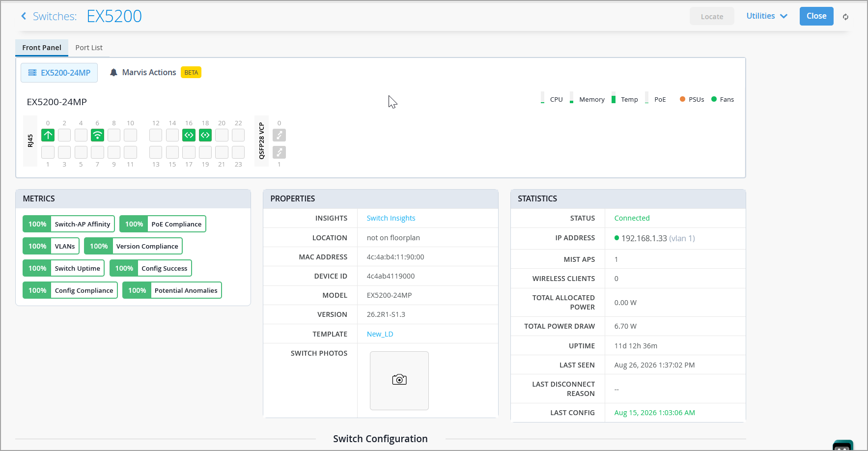Select empty RJ45 port 20

pyautogui.click(x=222, y=135)
